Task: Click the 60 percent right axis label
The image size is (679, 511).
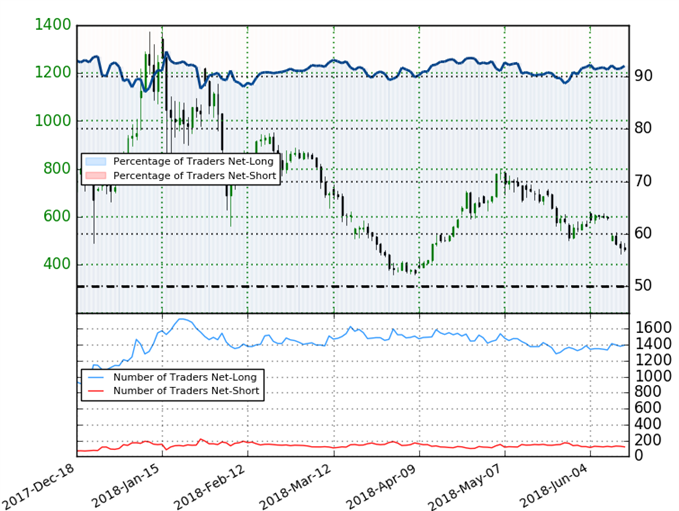Action: 643,233
